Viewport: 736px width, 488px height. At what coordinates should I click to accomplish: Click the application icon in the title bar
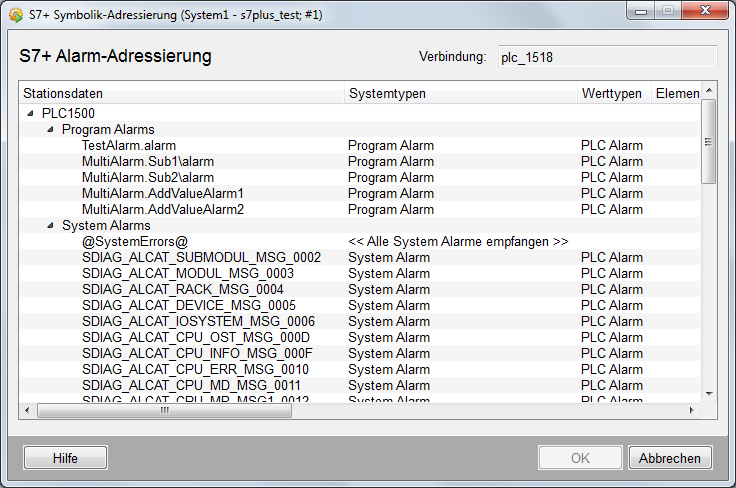click(15, 15)
